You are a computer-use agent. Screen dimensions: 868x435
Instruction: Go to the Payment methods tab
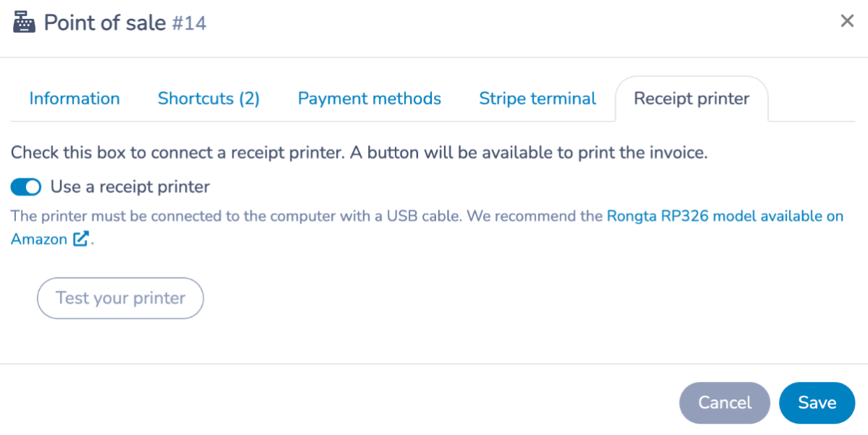coord(370,99)
